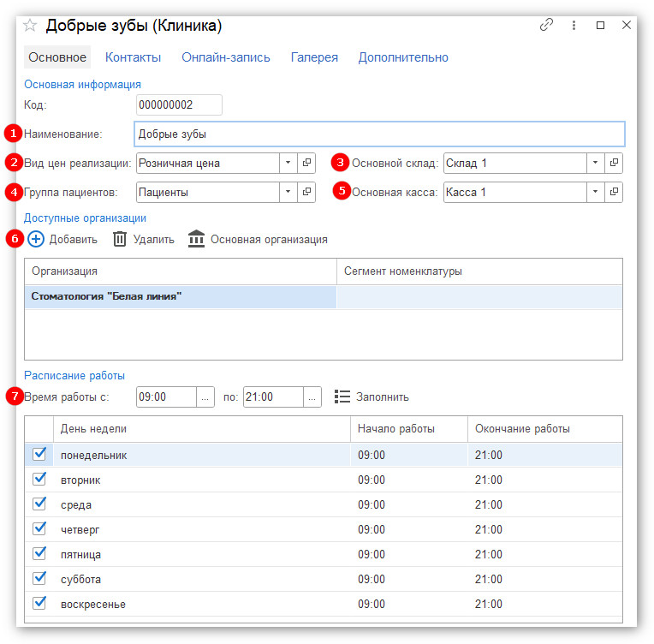Click the Сегмент номенклатуры column header

(x=479, y=271)
